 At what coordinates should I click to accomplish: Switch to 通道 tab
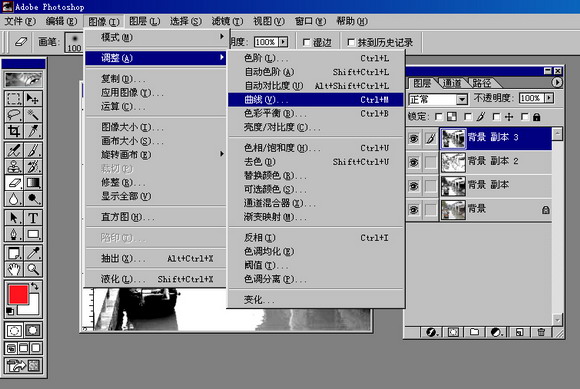point(452,83)
